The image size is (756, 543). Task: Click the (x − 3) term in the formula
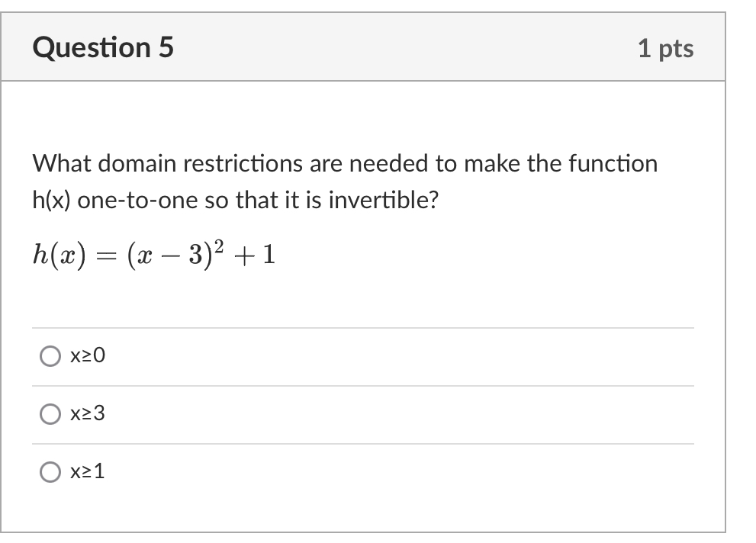pos(169,255)
